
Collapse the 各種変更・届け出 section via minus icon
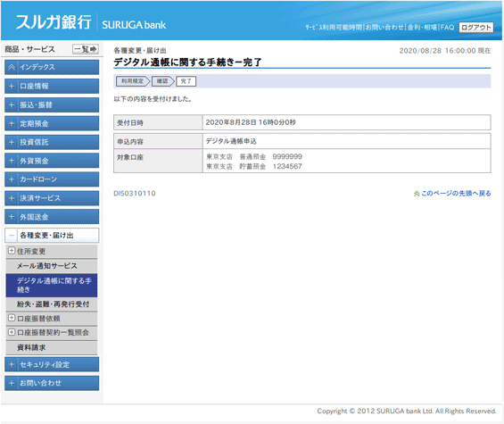coord(12,236)
